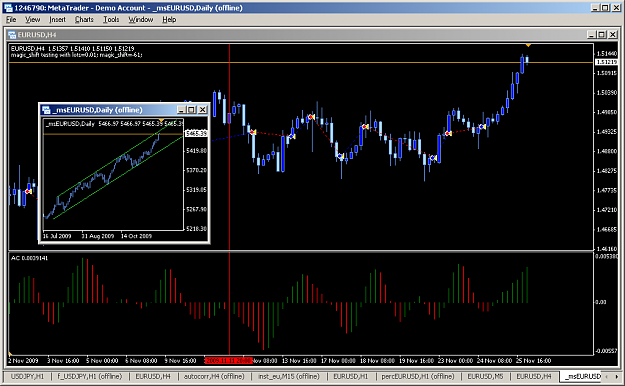Click the chart icon in _msEURUSD,Daily window title
Viewport: 625px width, 386px height.
tap(46, 110)
